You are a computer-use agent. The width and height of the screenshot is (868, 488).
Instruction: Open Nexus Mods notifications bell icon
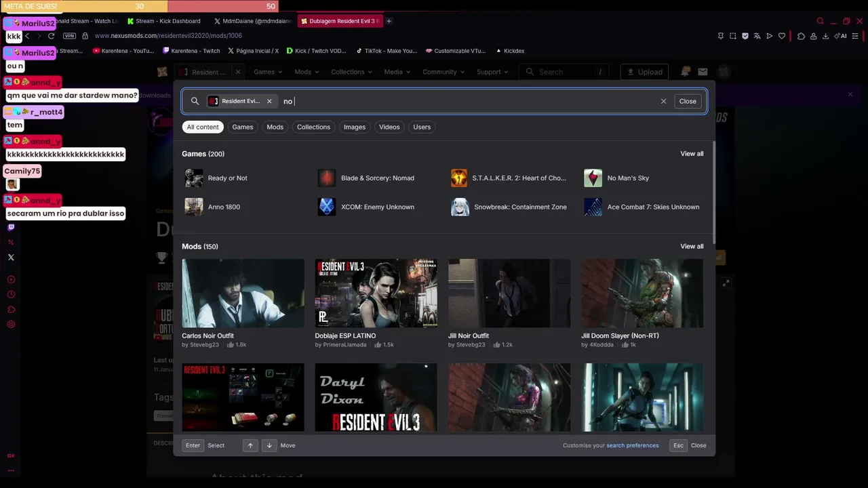[x=686, y=72]
